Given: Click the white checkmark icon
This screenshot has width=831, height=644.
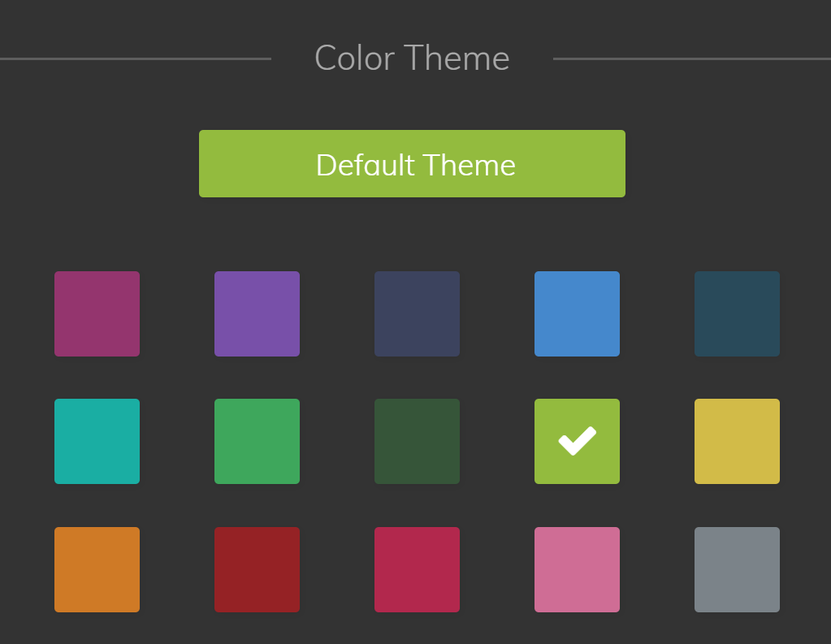Looking at the screenshot, I should coord(577,441).
